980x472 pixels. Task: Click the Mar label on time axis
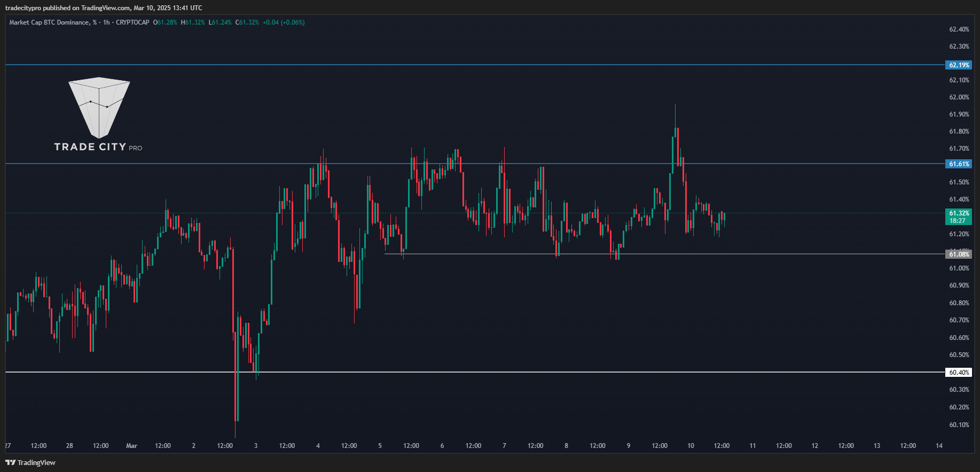point(131,446)
